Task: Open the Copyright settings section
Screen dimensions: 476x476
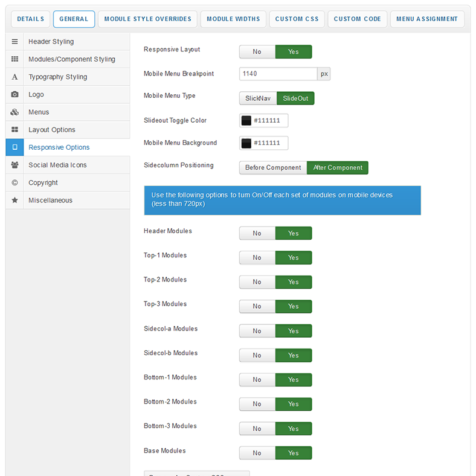Action: click(x=43, y=182)
